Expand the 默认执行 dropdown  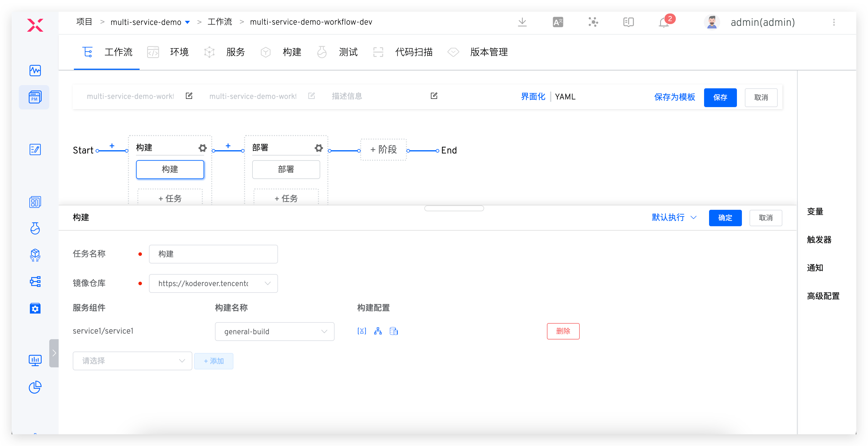tap(674, 217)
